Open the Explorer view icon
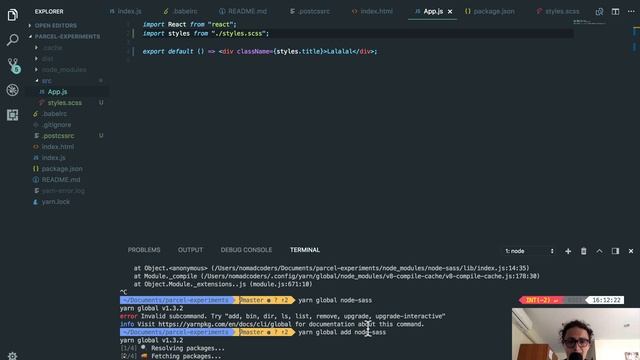 coord(12,15)
